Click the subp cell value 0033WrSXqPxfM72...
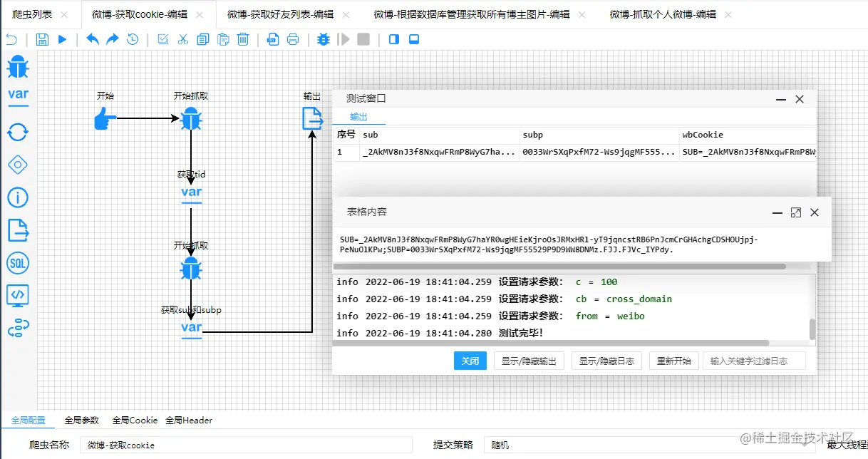The height and width of the screenshot is (459, 868). click(599, 152)
